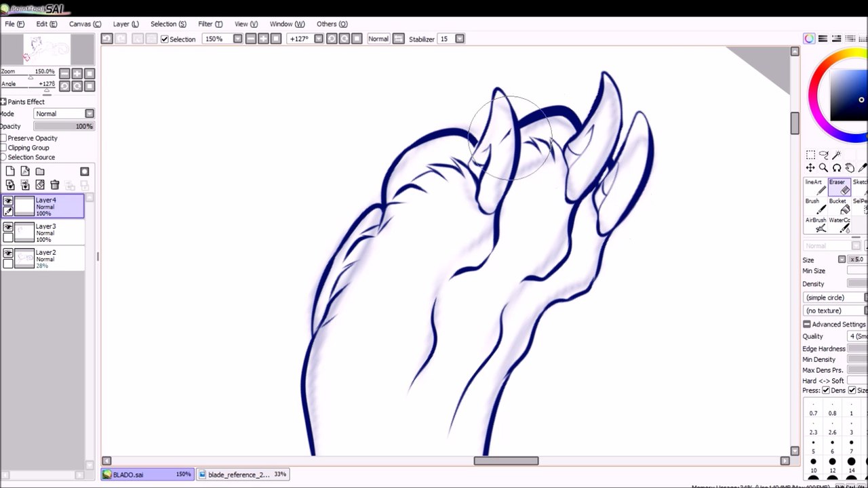The image size is (868, 488).
Task: Pick brush size preset 12
Action: click(x=832, y=465)
